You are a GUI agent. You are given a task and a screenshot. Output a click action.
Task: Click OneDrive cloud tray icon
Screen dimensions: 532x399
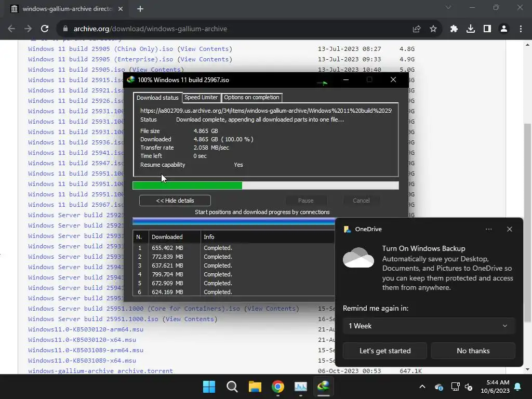point(438,387)
